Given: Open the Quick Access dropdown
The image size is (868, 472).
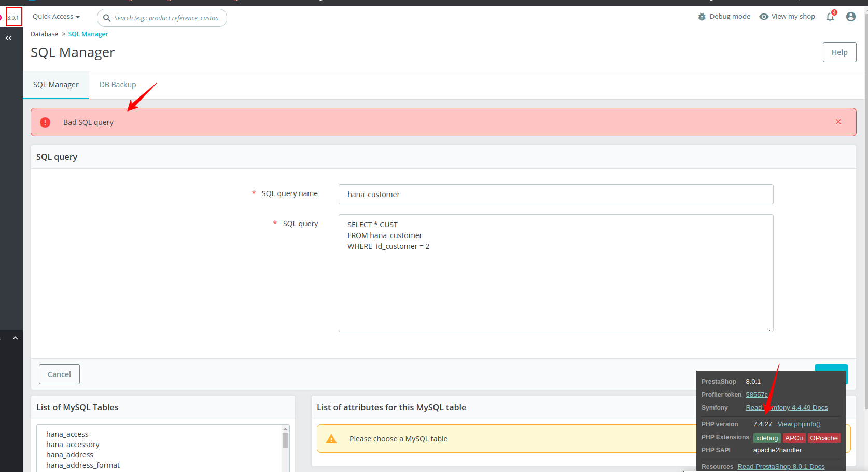Looking at the screenshot, I should point(55,16).
